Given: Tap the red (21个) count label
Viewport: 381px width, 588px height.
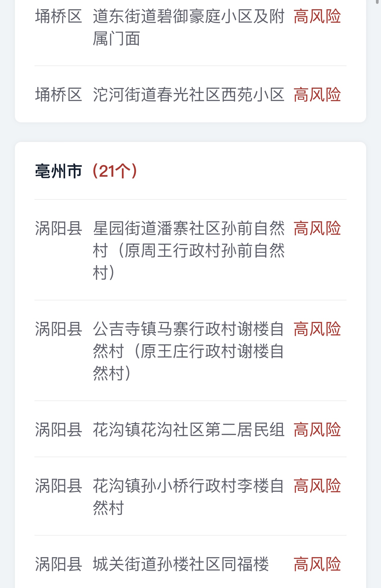Looking at the screenshot, I should [115, 171].
